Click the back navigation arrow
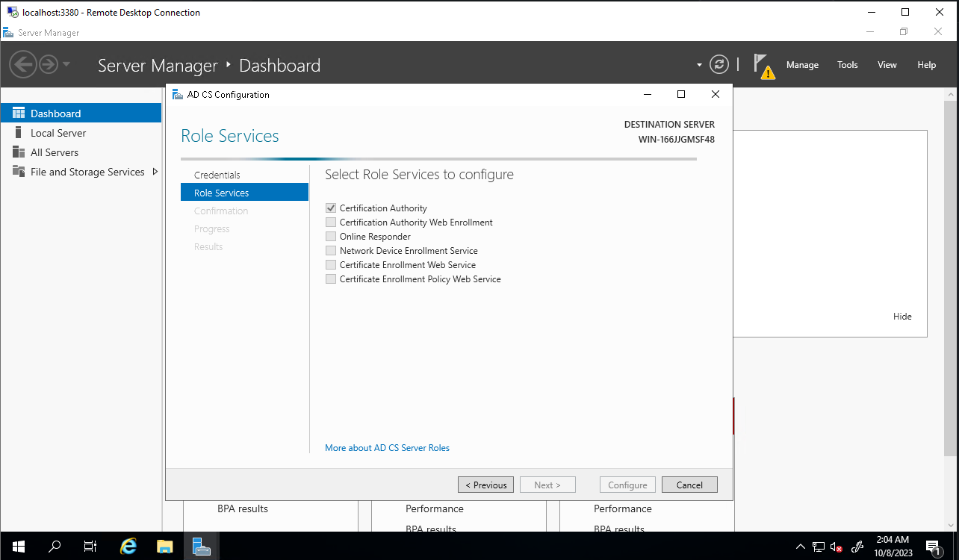The width and height of the screenshot is (959, 560). tap(22, 64)
